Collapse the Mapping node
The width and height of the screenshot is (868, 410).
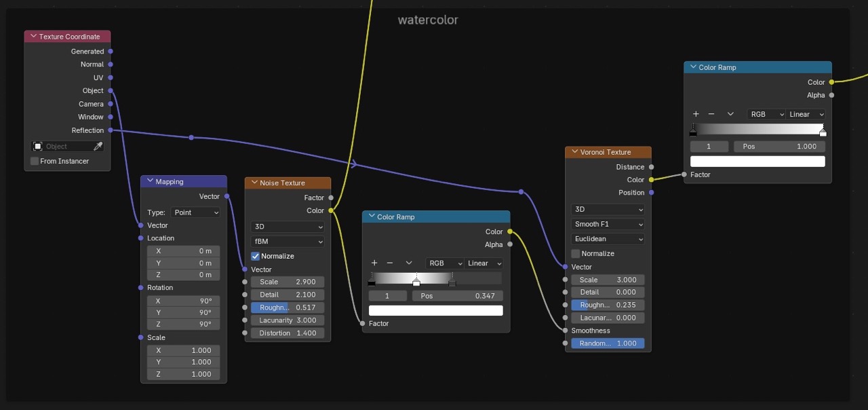coord(149,182)
